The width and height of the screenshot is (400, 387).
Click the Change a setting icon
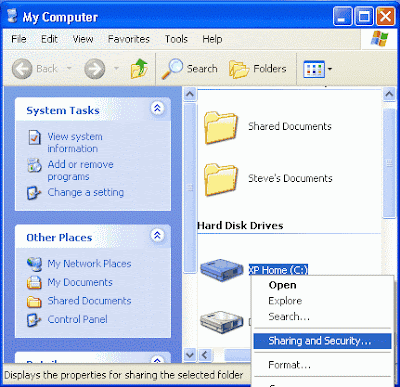(34, 193)
